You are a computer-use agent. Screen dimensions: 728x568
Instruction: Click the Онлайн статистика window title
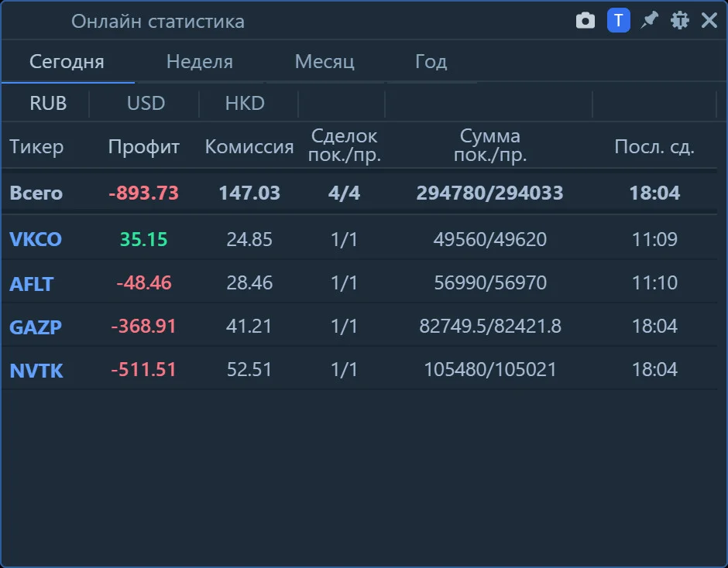point(158,22)
